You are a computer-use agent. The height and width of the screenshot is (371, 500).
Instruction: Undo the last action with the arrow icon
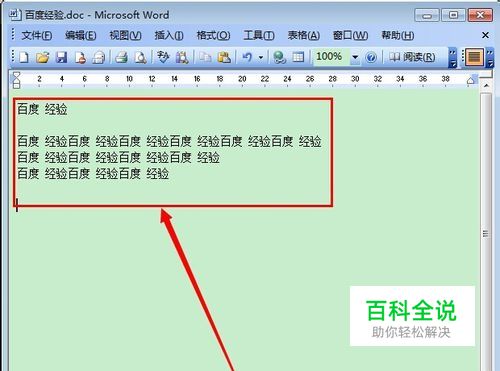click(x=247, y=57)
